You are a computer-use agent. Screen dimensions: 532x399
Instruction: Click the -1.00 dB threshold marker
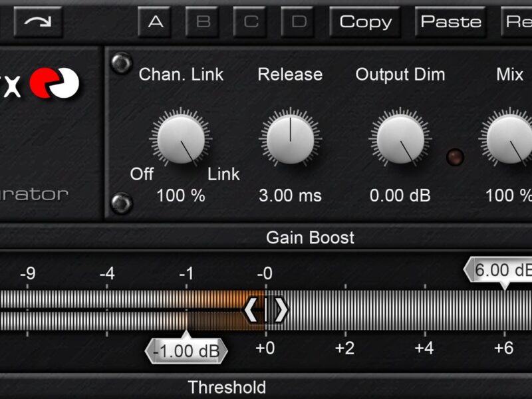coord(186,350)
